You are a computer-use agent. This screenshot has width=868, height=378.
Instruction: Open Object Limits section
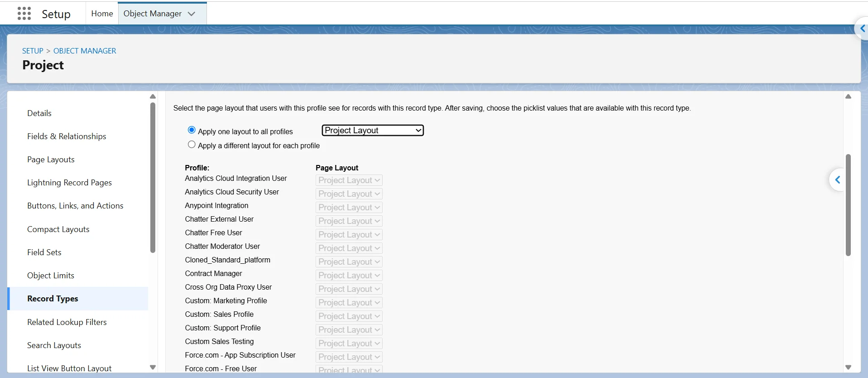[x=51, y=276]
